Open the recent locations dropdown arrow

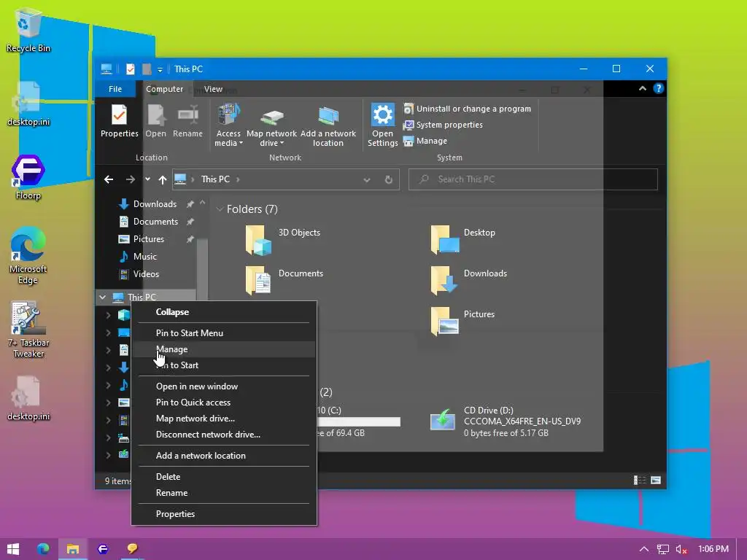coord(147,179)
